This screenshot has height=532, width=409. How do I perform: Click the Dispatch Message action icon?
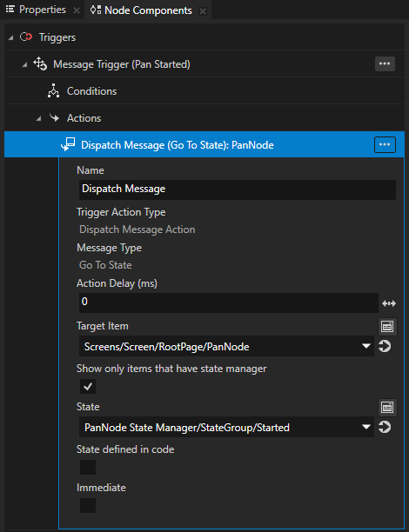pyautogui.click(x=68, y=144)
